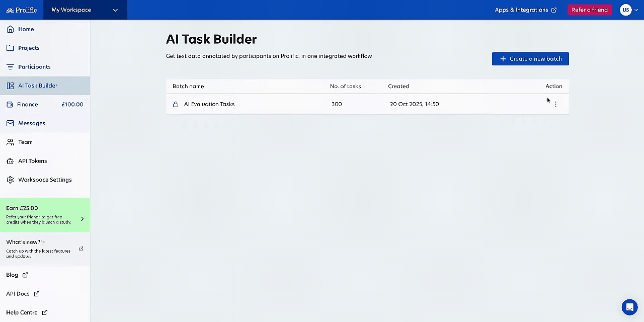Viewport: 644px width, 322px height.
Task: Open the Apps & Integrations link
Action: (x=525, y=10)
